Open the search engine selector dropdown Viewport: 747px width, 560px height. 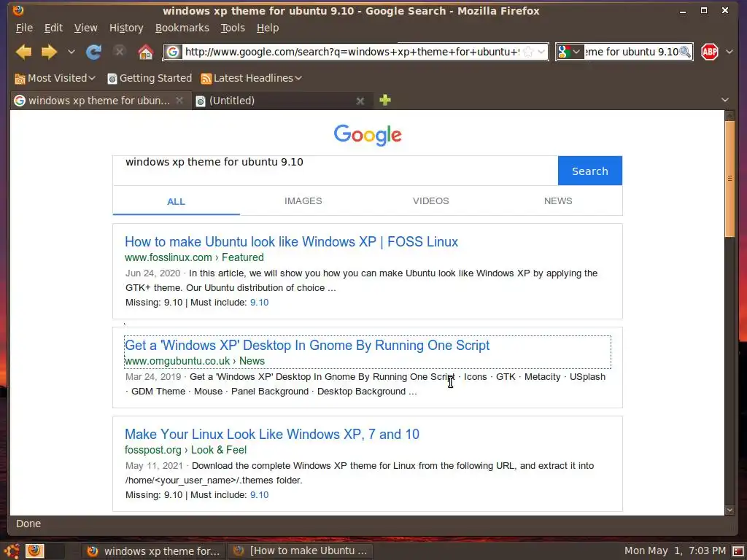569,52
